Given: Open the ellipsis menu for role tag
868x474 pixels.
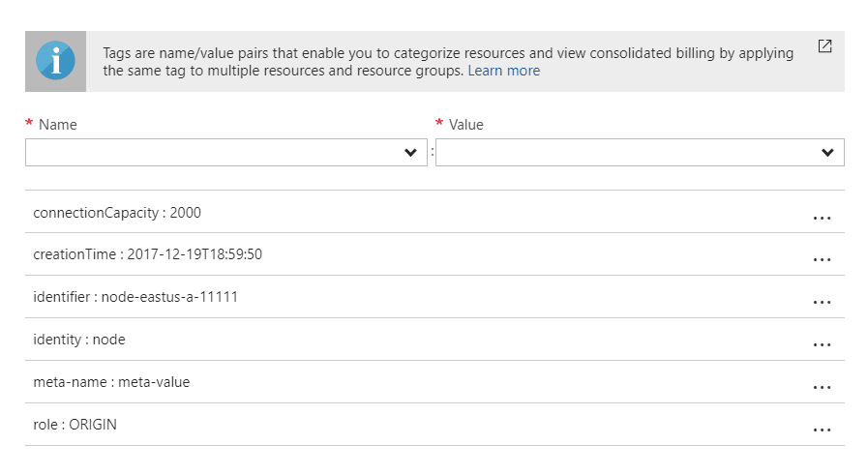Looking at the screenshot, I should point(823,430).
